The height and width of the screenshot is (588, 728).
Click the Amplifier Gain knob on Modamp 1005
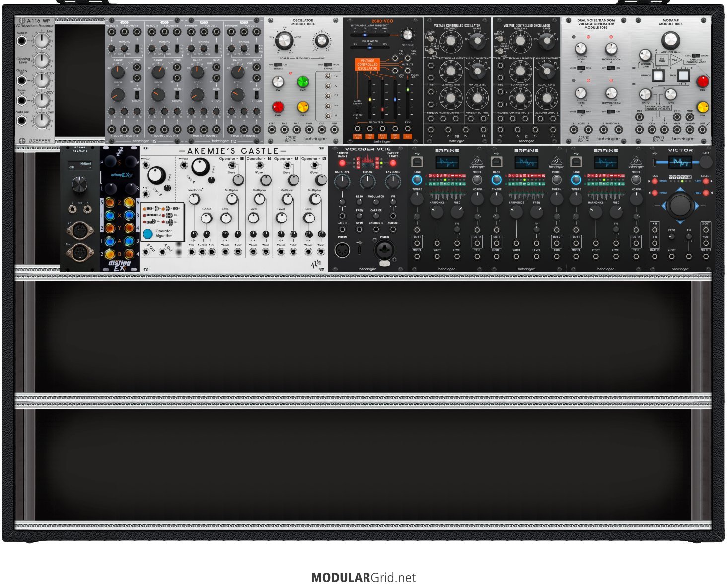671,40
